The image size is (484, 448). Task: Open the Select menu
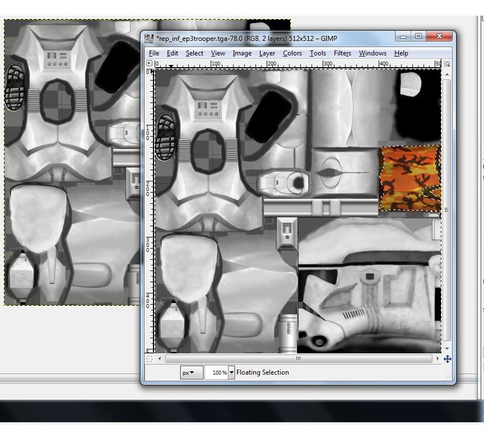(194, 53)
